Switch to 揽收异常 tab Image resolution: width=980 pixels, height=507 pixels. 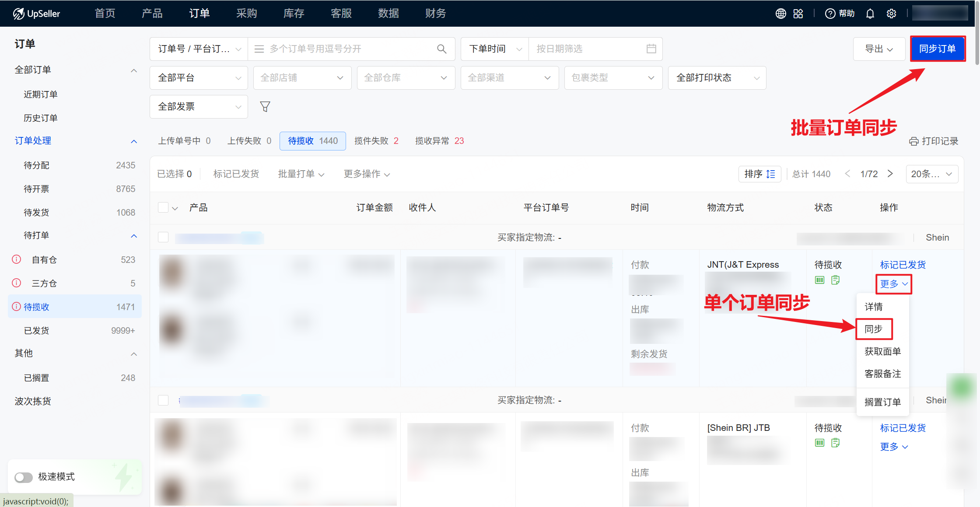(440, 141)
